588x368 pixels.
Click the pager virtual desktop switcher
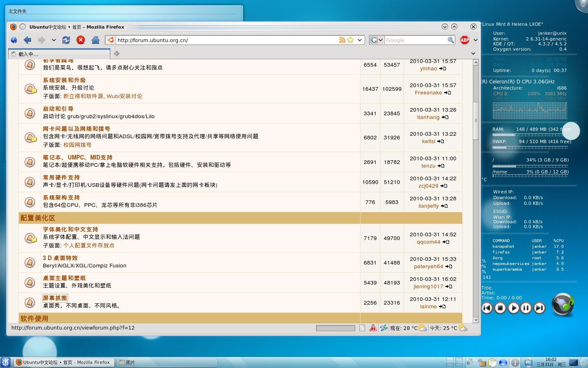pyautogui.click(x=454, y=362)
